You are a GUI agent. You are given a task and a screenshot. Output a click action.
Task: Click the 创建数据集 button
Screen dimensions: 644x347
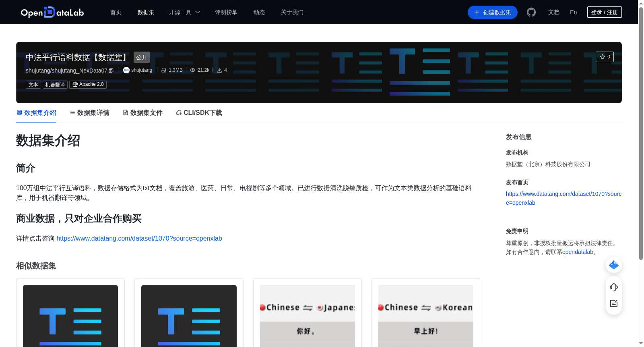(x=493, y=12)
